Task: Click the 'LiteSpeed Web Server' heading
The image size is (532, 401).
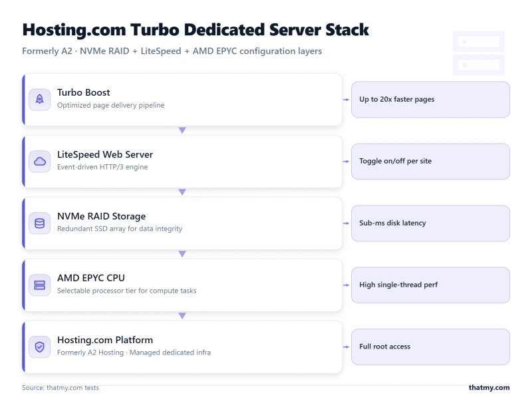Action: click(x=105, y=155)
